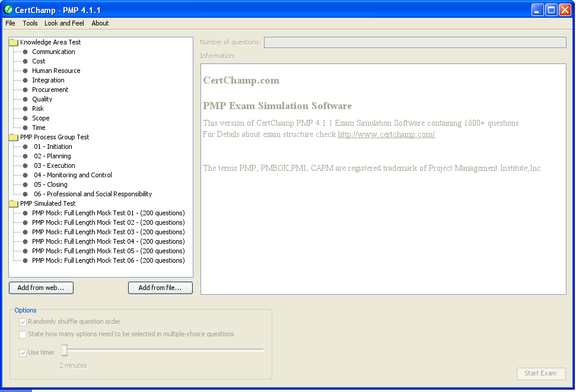Open the Look and Feel menu
Screen dimensions: 576x392
coord(64,23)
